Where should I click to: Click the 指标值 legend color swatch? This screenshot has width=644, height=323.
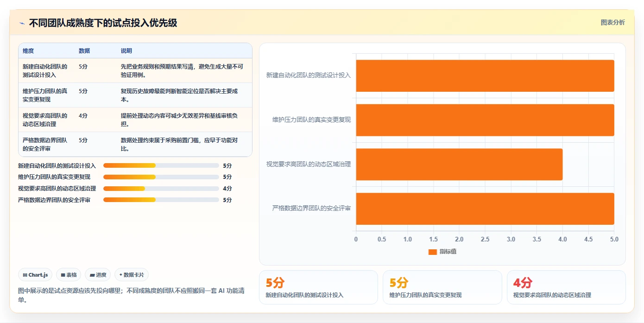coord(432,252)
